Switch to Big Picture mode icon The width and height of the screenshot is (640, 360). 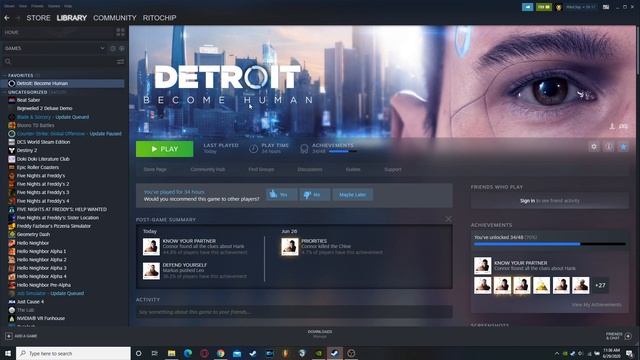coord(606,7)
